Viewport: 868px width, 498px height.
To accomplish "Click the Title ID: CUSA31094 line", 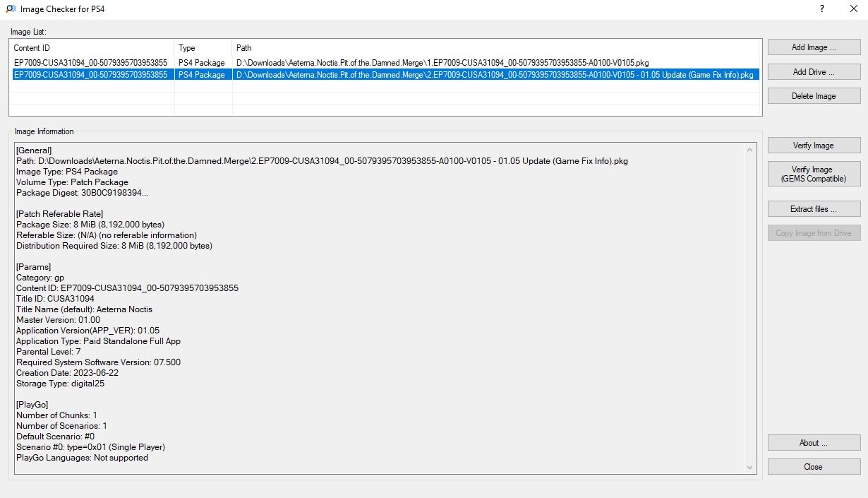I will [x=55, y=299].
